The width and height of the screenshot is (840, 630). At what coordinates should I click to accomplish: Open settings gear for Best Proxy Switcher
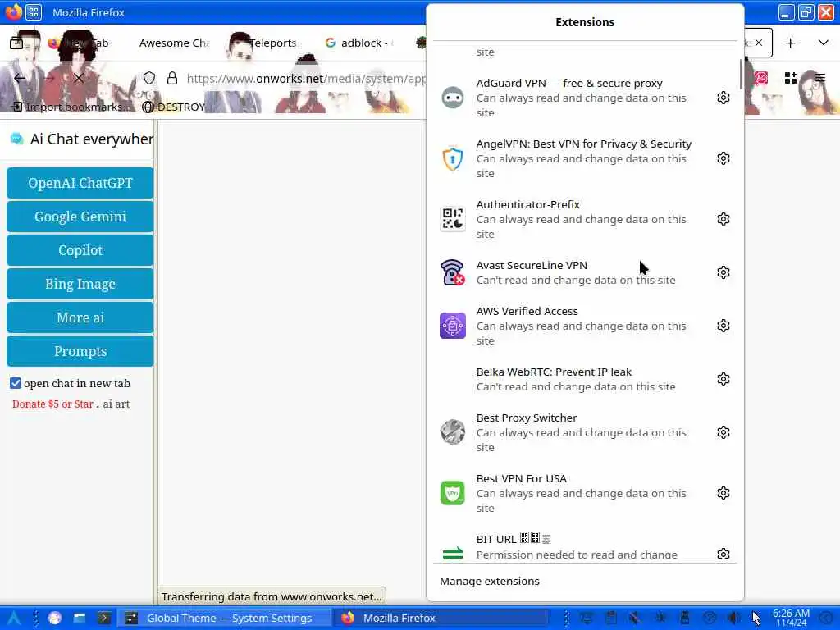point(724,431)
